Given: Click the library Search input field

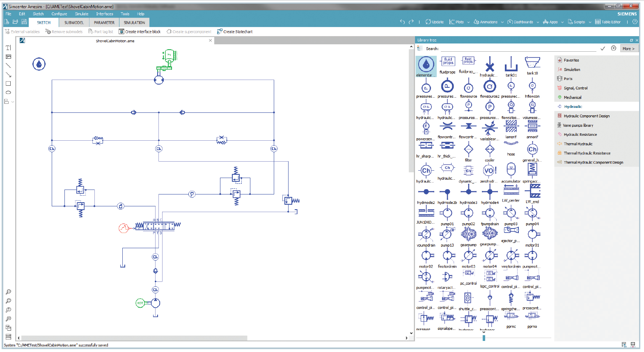Looking at the screenshot, I should point(518,48).
